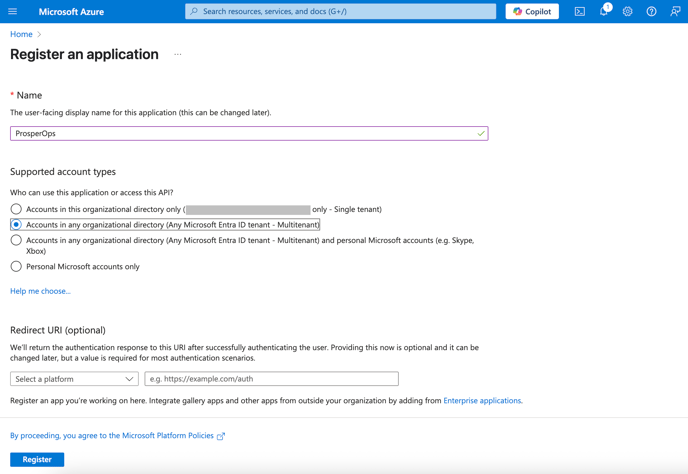Click the external link icon after Policies
688x474 pixels.
[x=221, y=436]
